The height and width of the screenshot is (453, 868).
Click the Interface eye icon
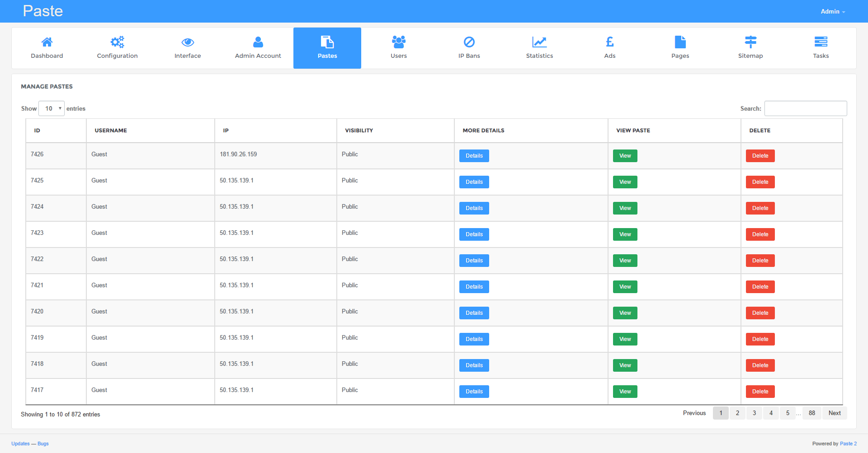[x=187, y=42]
